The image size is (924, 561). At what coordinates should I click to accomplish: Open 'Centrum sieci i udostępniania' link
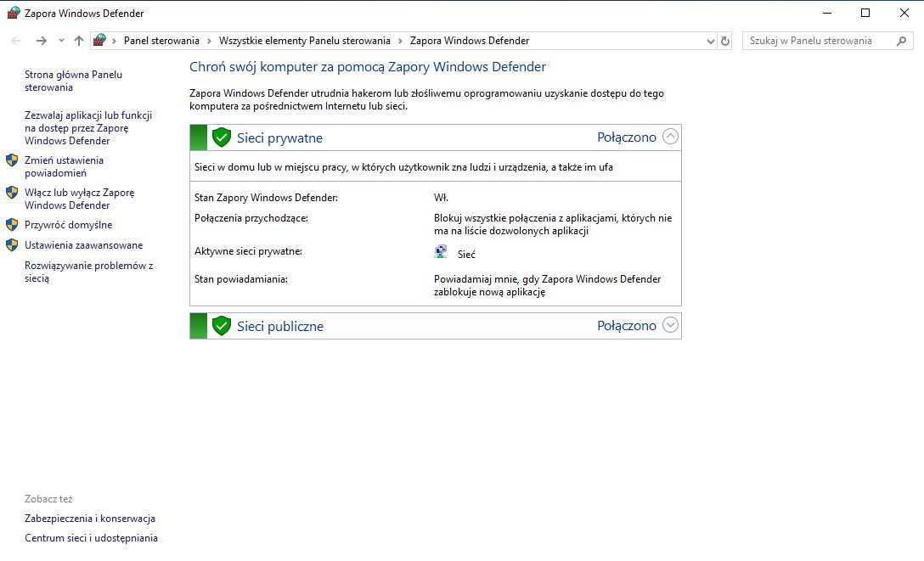[92, 538]
